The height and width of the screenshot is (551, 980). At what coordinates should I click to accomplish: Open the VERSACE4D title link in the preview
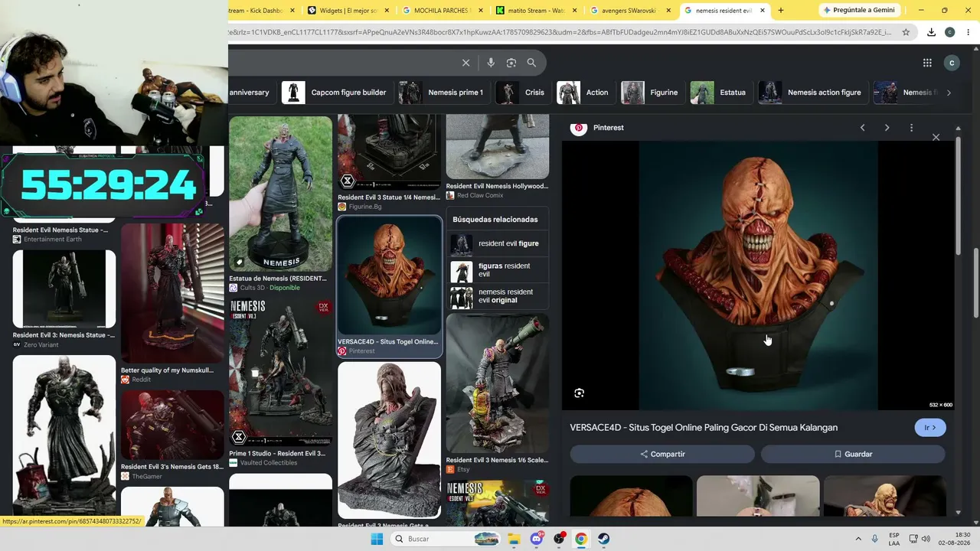[x=704, y=428]
